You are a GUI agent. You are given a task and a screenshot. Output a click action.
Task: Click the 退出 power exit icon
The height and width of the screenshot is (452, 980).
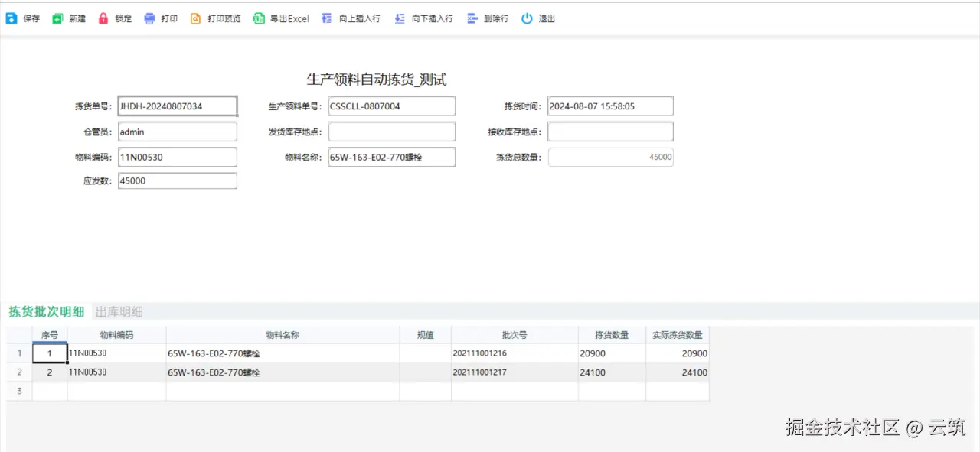[x=527, y=19]
